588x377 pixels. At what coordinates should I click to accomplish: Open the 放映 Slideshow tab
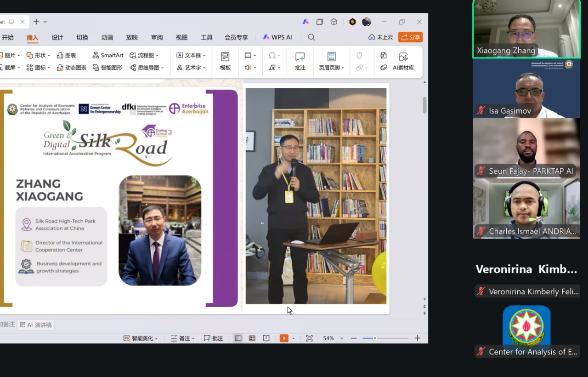(132, 37)
